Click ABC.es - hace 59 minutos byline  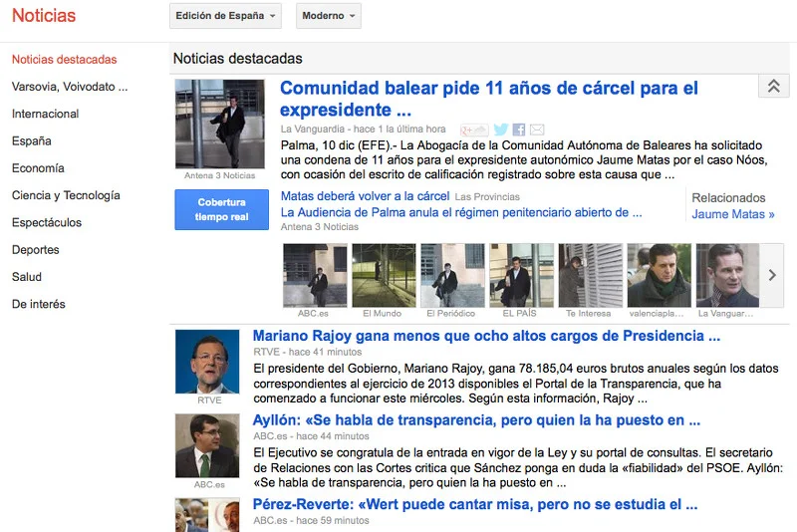click(311, 520)
